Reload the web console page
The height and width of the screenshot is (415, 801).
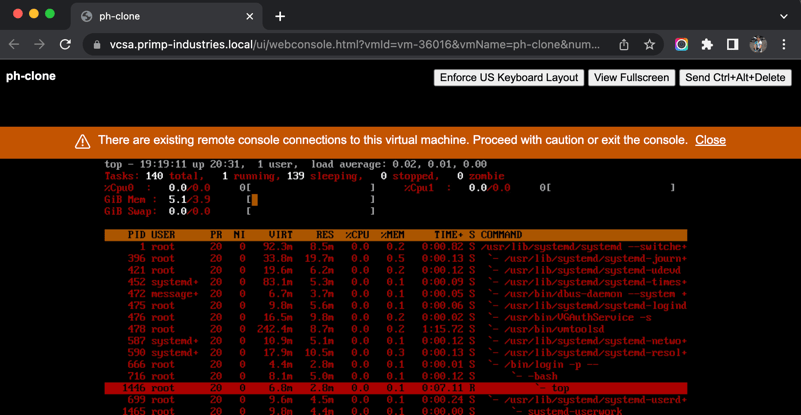(x=66, y=45)
